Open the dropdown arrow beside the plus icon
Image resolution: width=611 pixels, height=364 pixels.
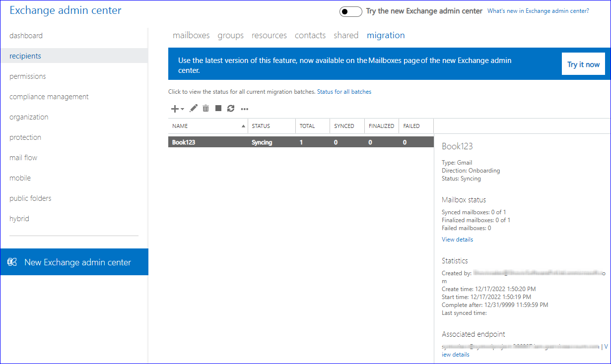182,109
